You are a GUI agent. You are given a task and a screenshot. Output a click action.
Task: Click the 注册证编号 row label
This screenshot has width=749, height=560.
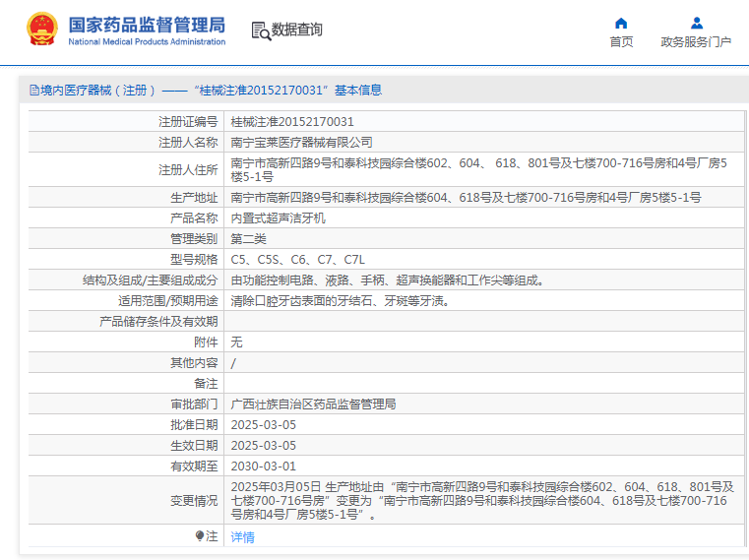pos(188,122)
